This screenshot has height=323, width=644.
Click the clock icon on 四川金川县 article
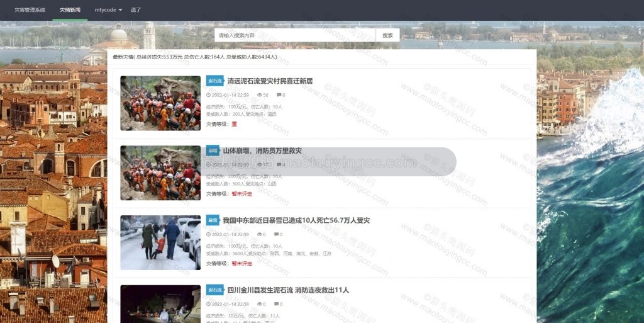[x=208, y=304]
